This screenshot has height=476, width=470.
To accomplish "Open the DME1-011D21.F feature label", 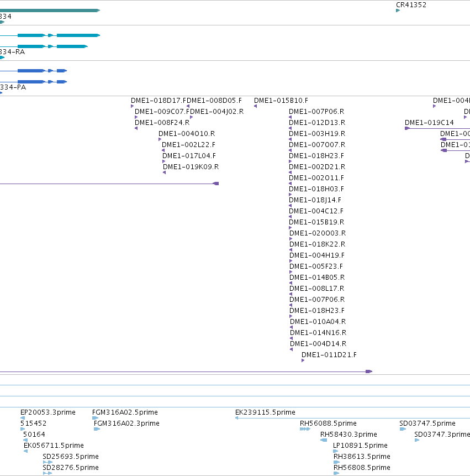I will [x=329, y=355].
